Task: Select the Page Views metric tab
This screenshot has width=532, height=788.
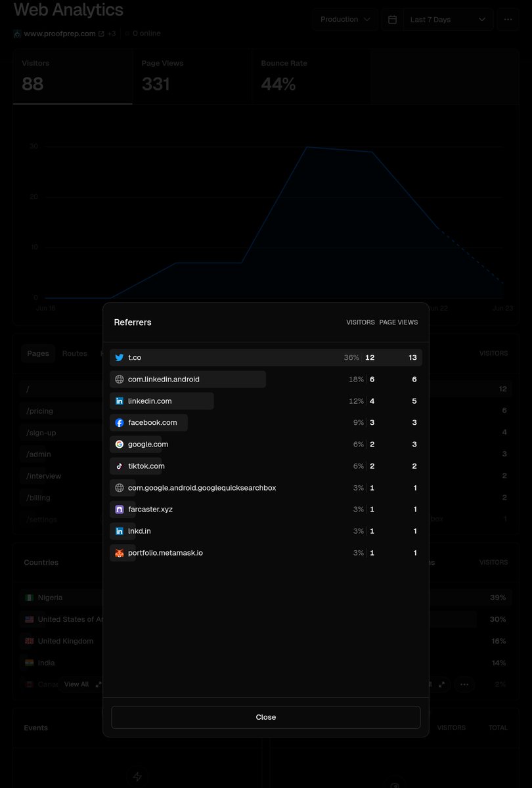Action: (x=192, y=76)
